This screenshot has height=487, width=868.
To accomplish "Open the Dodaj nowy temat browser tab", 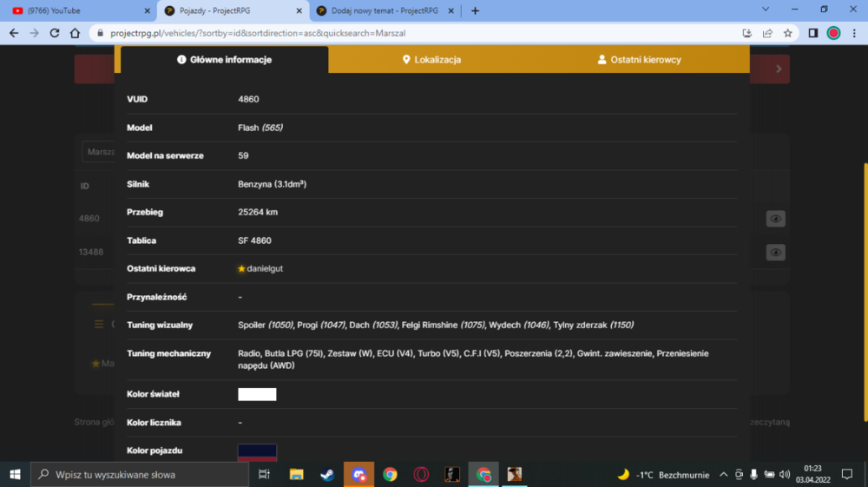I will point(384,10).
